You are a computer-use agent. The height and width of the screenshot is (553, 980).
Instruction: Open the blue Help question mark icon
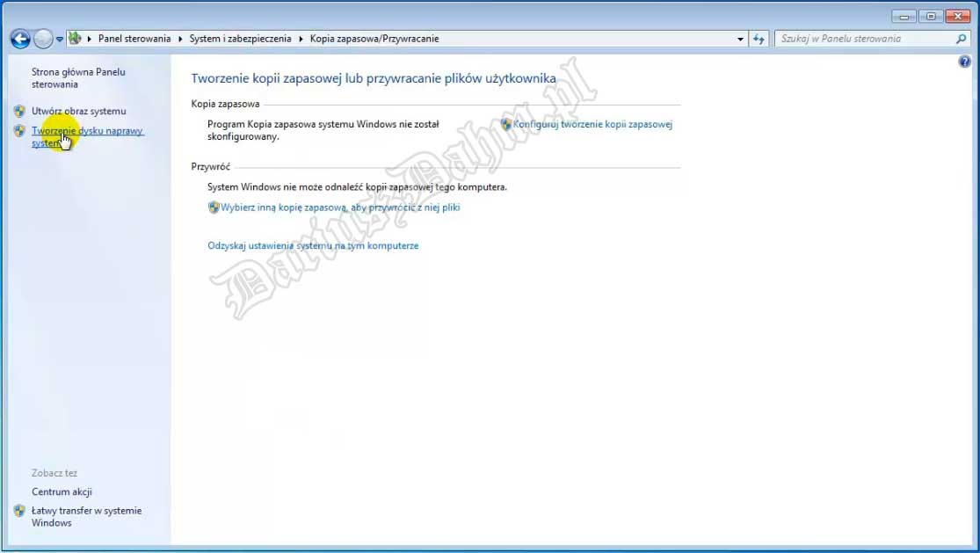(x=964, y=62)
